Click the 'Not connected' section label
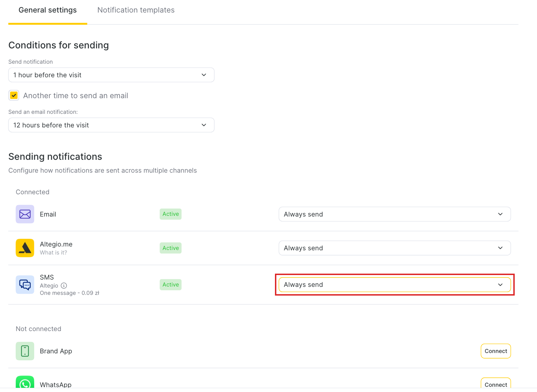The height and width of the screenshot is (392, 537). tap(38, 329)
